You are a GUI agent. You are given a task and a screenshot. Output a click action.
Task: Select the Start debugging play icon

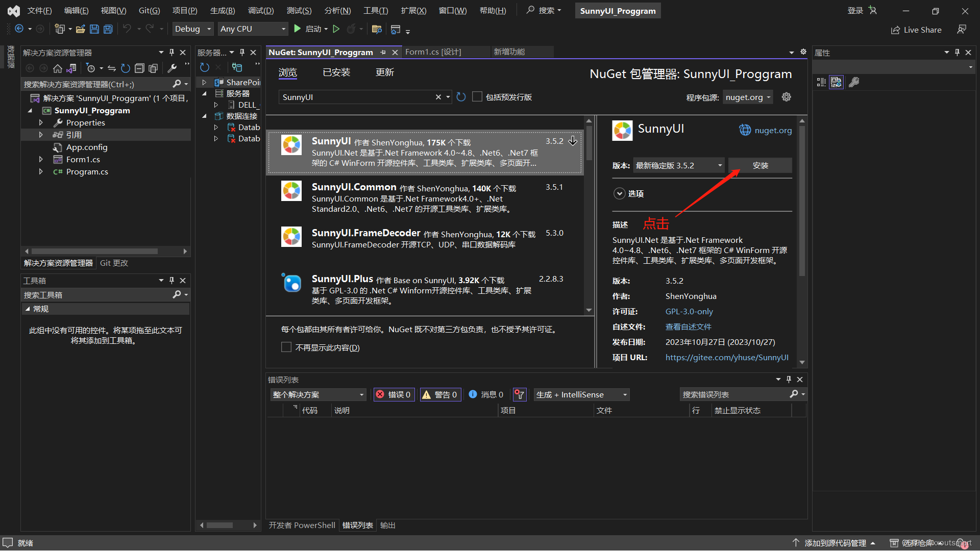[x=298, y=29]
